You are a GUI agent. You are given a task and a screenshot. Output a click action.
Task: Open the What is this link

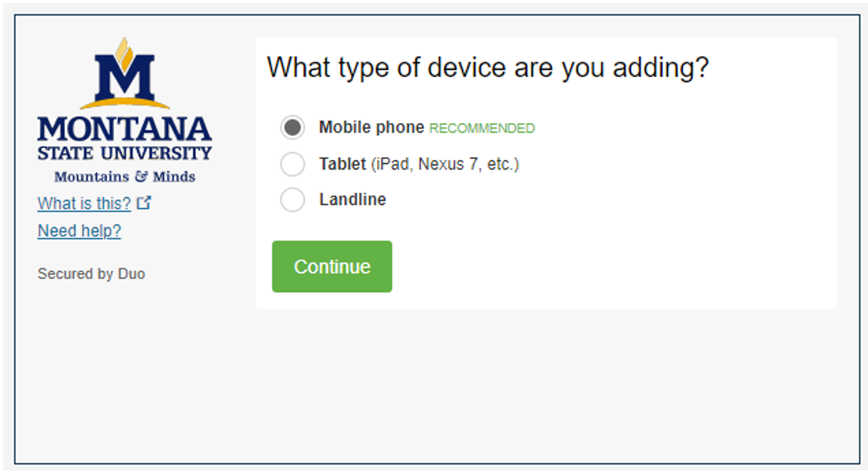[83, 203]
